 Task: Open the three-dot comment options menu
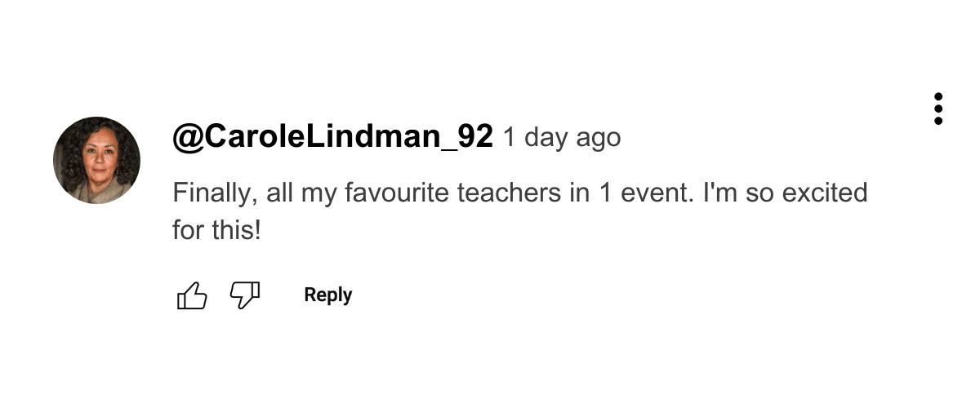938,109
